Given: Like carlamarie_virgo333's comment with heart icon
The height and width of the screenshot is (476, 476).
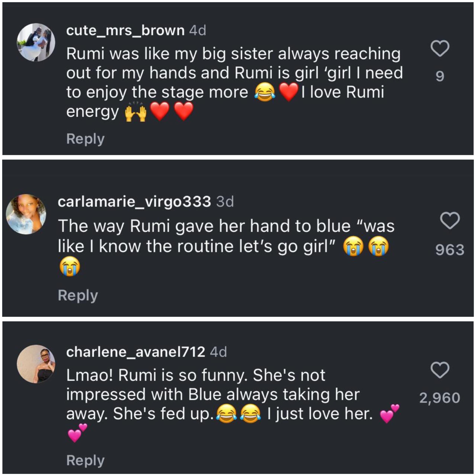Looking at the screenshot, I should click(x=450, y=220).
